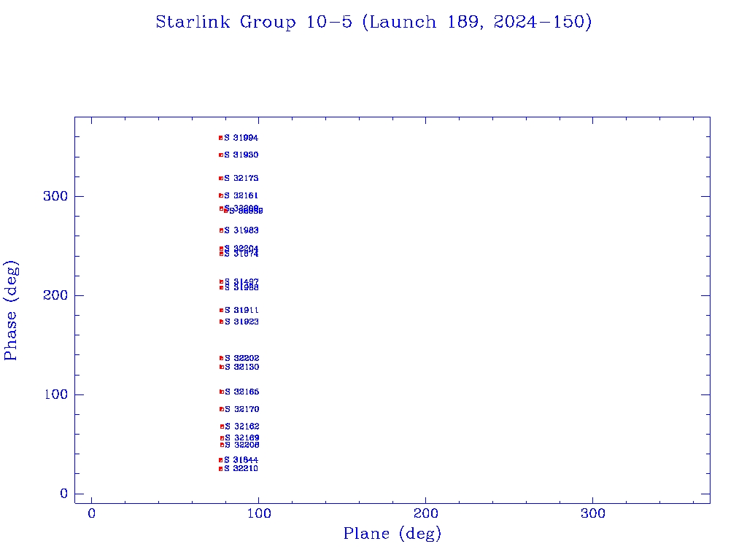The width and height of the screenshot is (747, 560).
Task: Select the red data point for S 32173
Action: pyautogui.click(x=220, y=178)
